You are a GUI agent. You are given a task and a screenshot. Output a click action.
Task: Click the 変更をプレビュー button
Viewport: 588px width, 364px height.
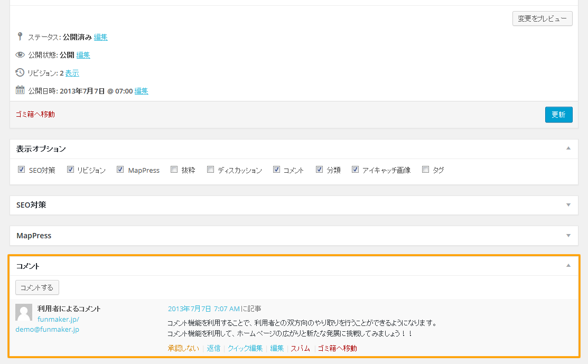[x=542, y=18]
